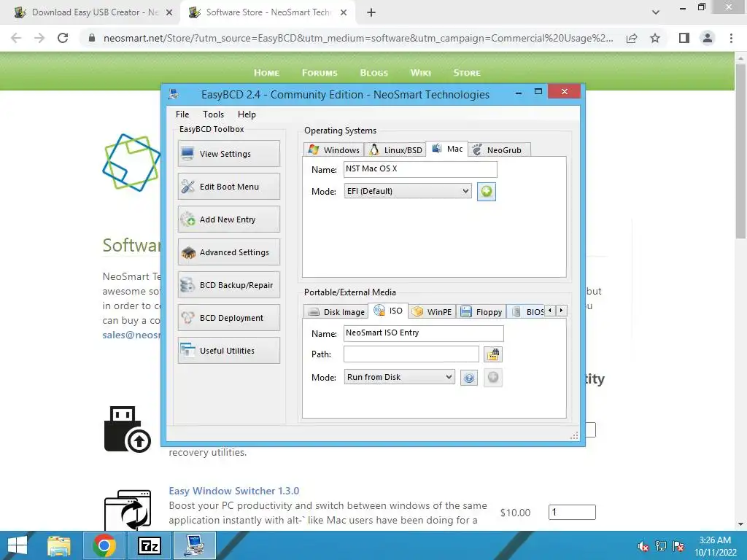Viewport: 747px width, 560px height.
Task: Open Easy Window Switcher 1.3.0 link
Action: tap(234, 491)
